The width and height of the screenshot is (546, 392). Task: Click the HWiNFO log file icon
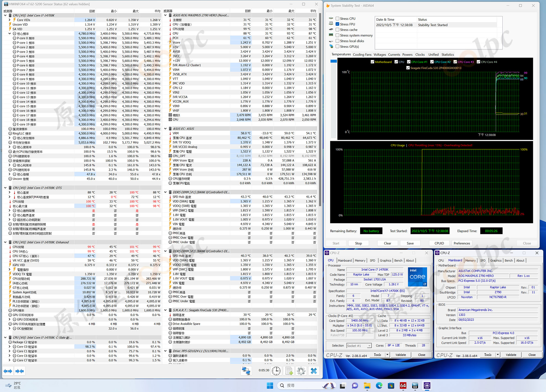289,371
